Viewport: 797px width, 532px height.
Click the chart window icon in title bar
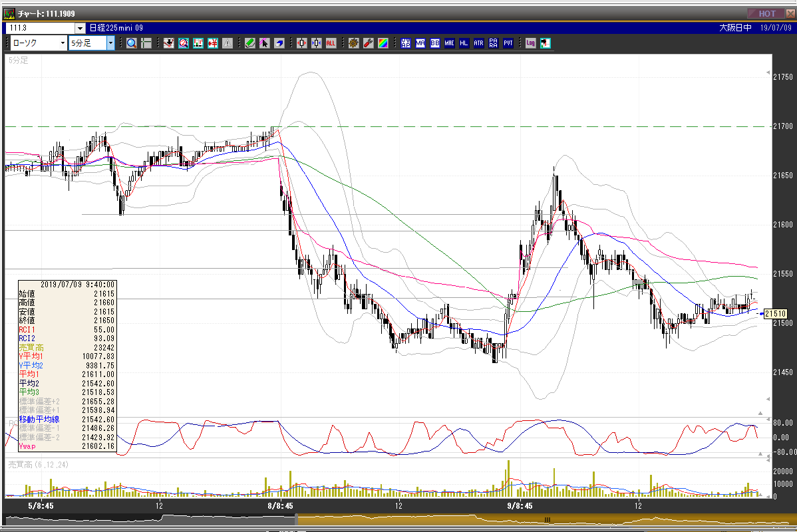click(x=9, y=14)
